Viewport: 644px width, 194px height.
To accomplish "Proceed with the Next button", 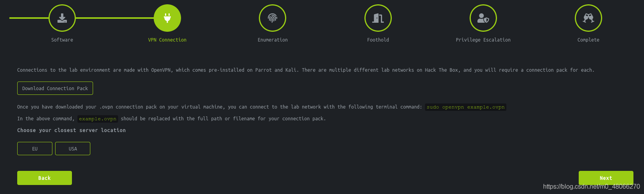I will point(606,178).
